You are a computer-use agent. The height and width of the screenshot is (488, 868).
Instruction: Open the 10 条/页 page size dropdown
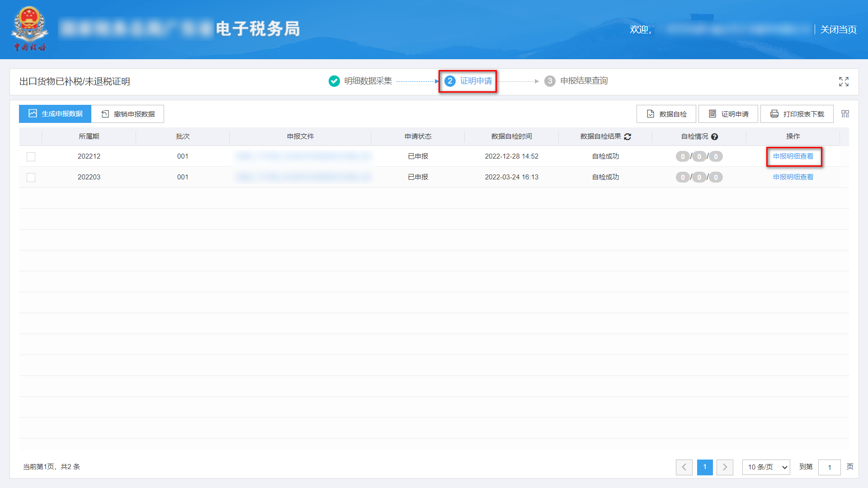[x=766, y=467]
